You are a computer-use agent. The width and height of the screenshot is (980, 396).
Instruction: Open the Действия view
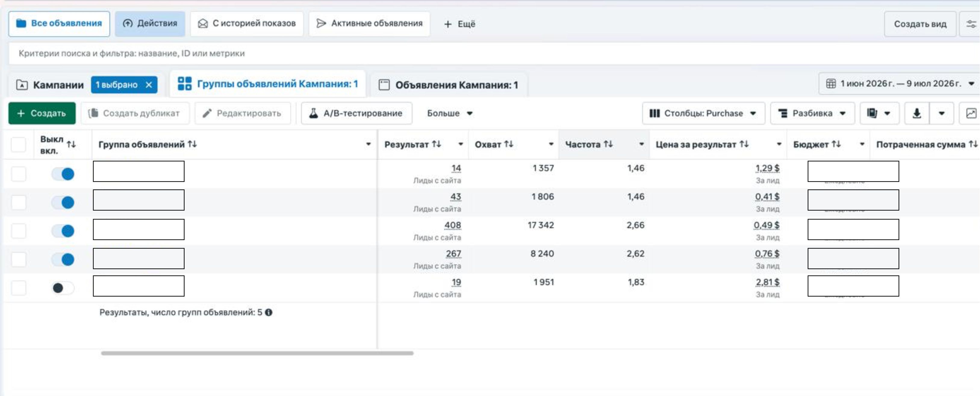coord(150,23)
